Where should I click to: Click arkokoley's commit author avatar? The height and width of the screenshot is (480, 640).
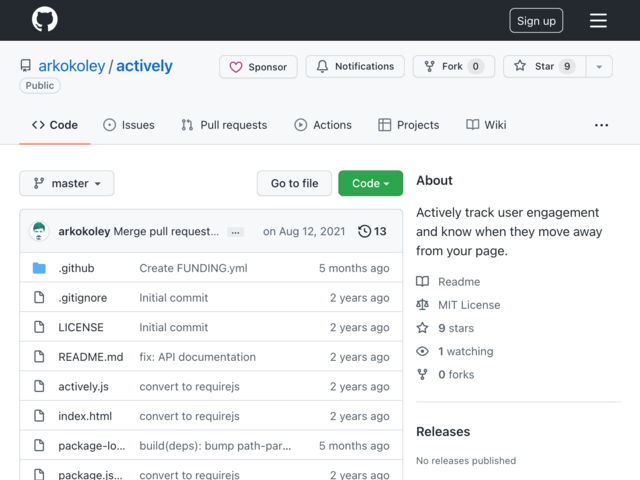coord(39,231)
